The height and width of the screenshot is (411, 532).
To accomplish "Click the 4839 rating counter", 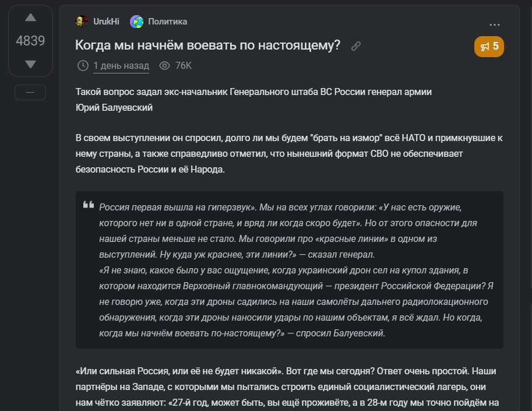I will pos(30,41).
